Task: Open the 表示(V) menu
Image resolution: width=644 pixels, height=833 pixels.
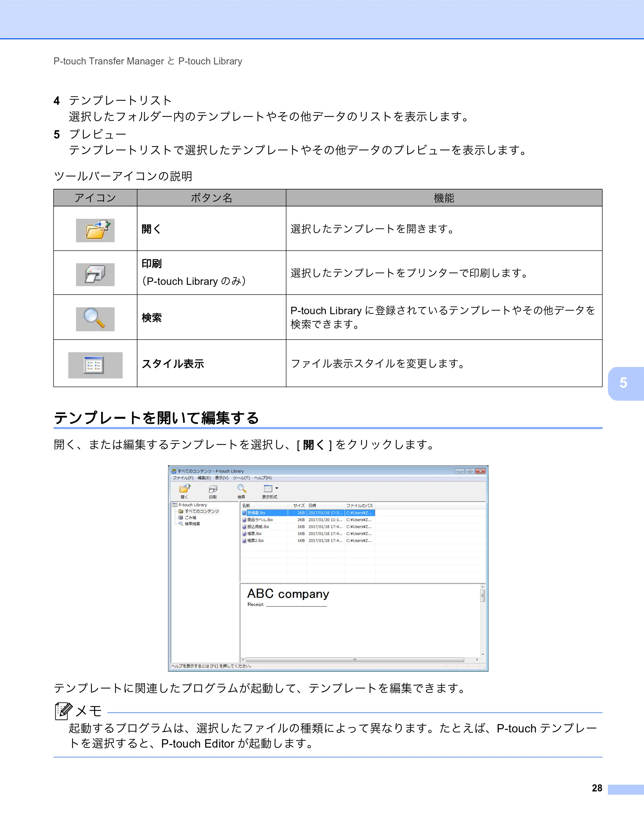Action: click(222, 478)
